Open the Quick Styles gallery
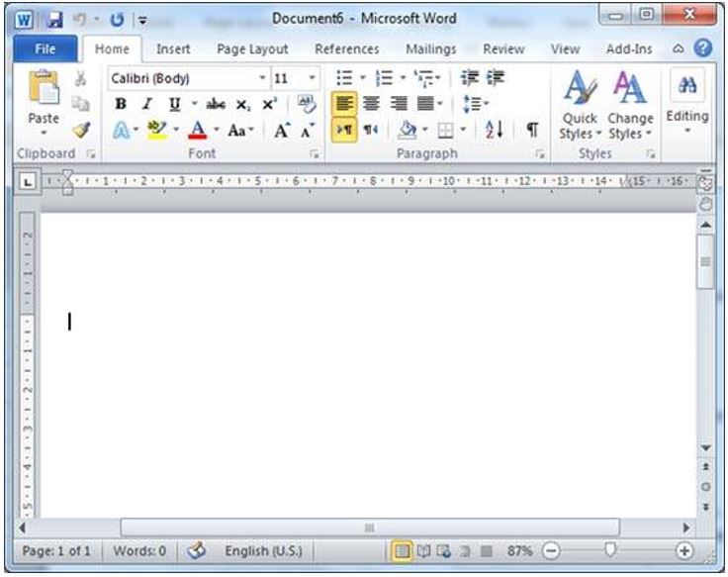 580,105
